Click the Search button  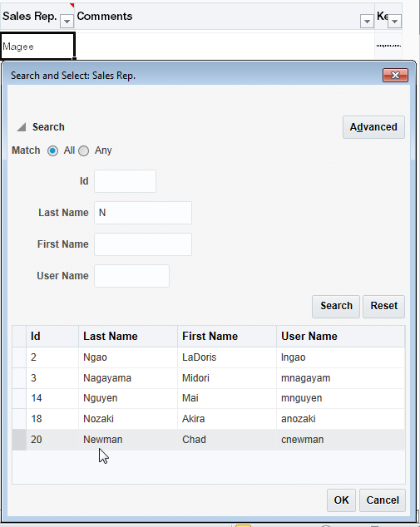pyautogui.click(x=336, y=306)
